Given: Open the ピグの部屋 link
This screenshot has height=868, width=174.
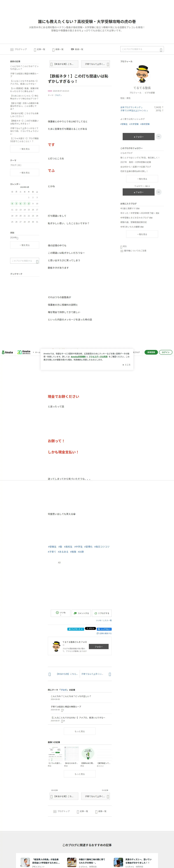Looking at the screenshot, I should click(x=150, y=93).
